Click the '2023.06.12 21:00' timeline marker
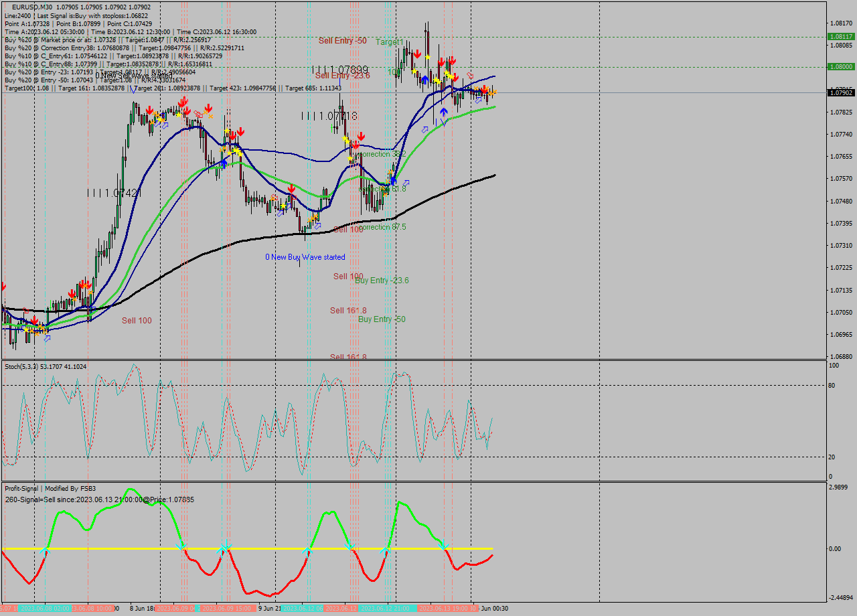 click(385, 608)
